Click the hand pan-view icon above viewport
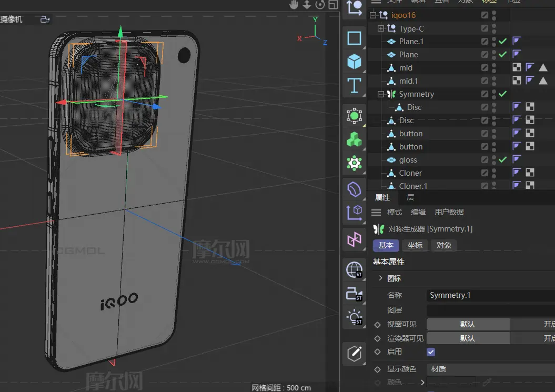555x392 pixels. [294, 5]
